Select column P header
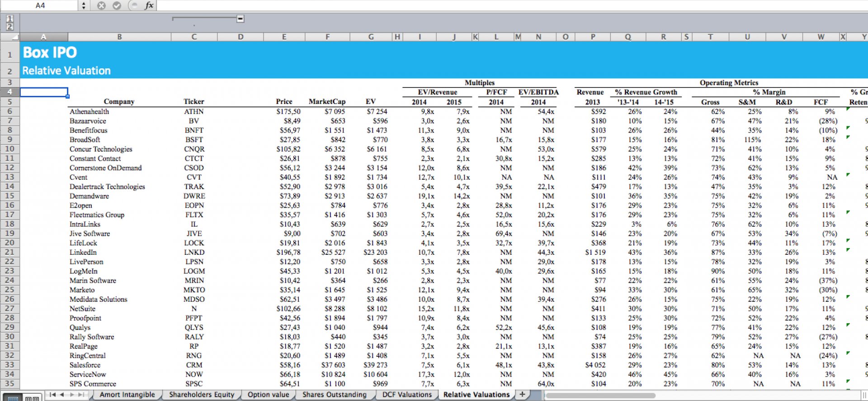The height and width of the screenshot is (401, 868). coord(593,37)
